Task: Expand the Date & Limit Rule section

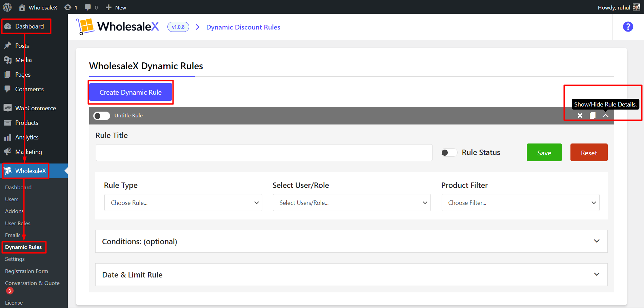Action: tap(351, 274)
